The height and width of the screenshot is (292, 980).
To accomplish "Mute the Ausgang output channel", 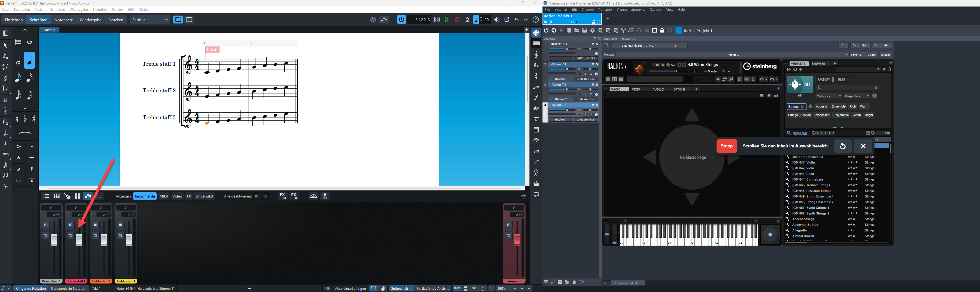I will tap(509, 225).
